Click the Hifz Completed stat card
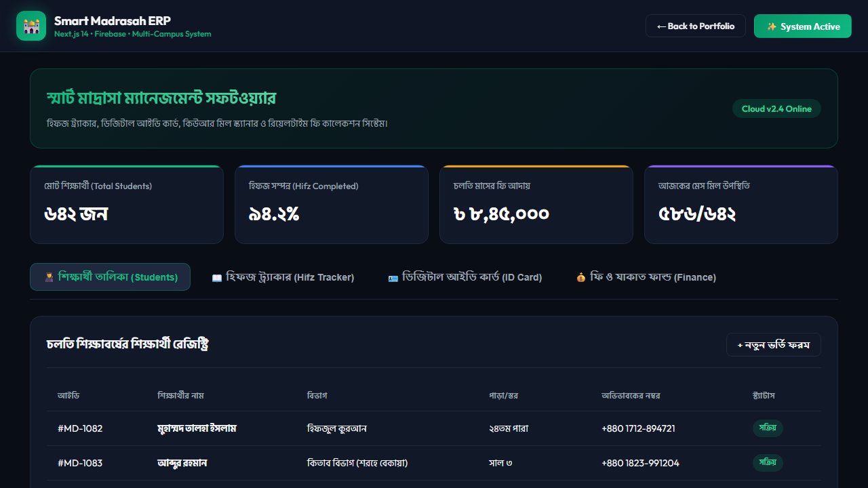868x488 pixels. [x=332, y=204]
